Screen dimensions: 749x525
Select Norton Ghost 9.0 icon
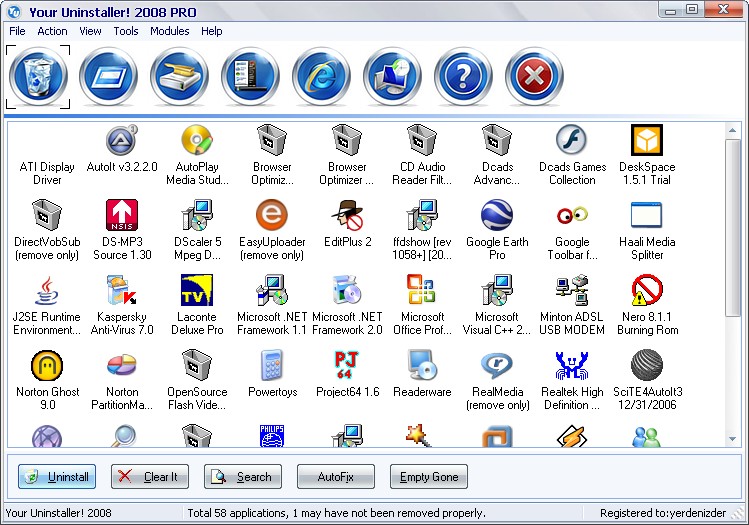coord(47,365)
